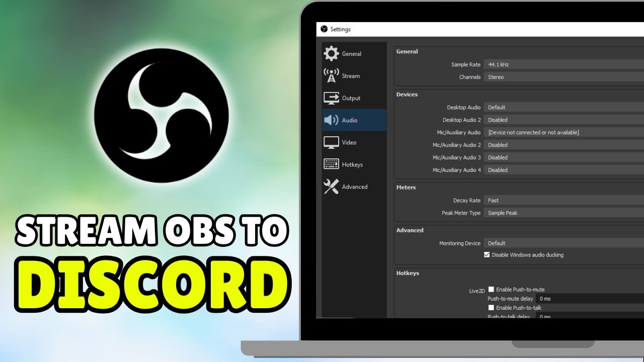Click the Audio speaker icon

[x=331, y=120]
